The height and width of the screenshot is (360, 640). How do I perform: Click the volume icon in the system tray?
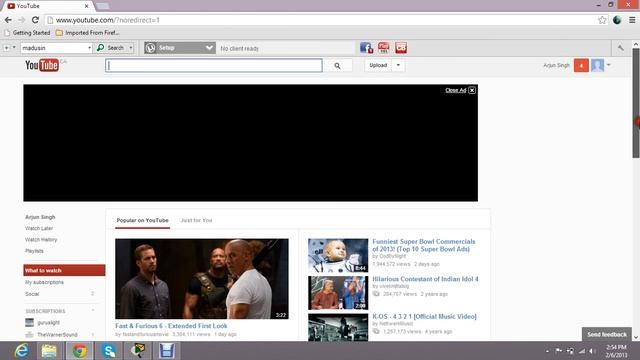click(x=592, y=351)
